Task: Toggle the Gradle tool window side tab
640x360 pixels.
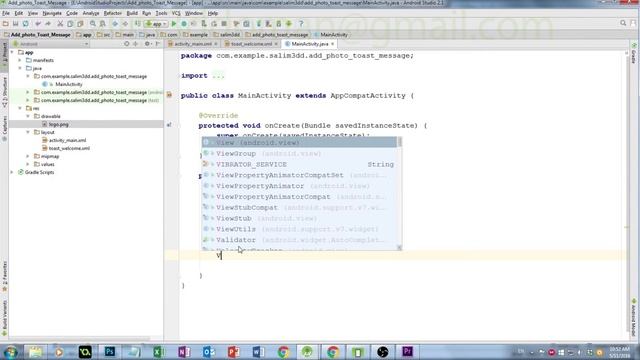Action: coord(634,53)
